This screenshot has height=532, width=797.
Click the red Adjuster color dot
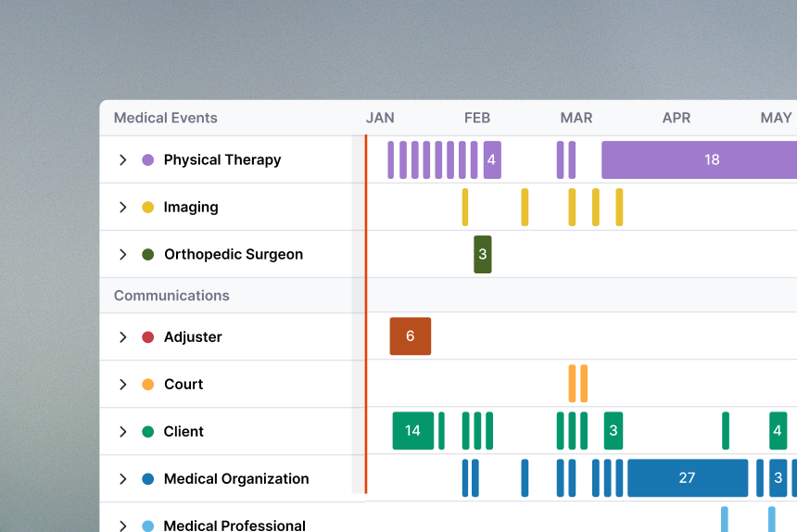(147, 337)
